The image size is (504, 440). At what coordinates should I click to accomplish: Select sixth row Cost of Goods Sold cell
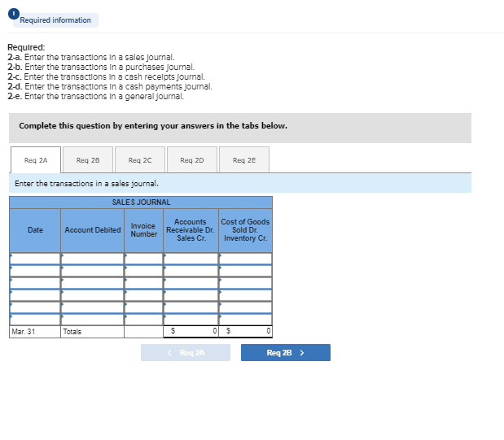(x=246, y=320)
